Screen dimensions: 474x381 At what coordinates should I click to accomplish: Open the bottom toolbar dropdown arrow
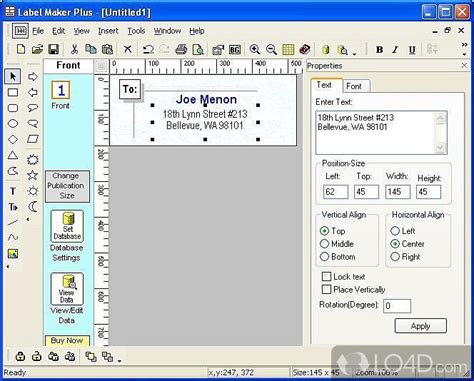point(119,360)
